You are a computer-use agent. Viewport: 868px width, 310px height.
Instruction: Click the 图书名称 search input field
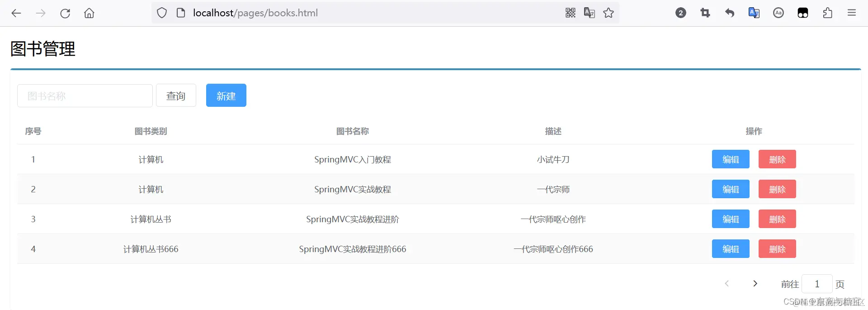coord(85,95)
